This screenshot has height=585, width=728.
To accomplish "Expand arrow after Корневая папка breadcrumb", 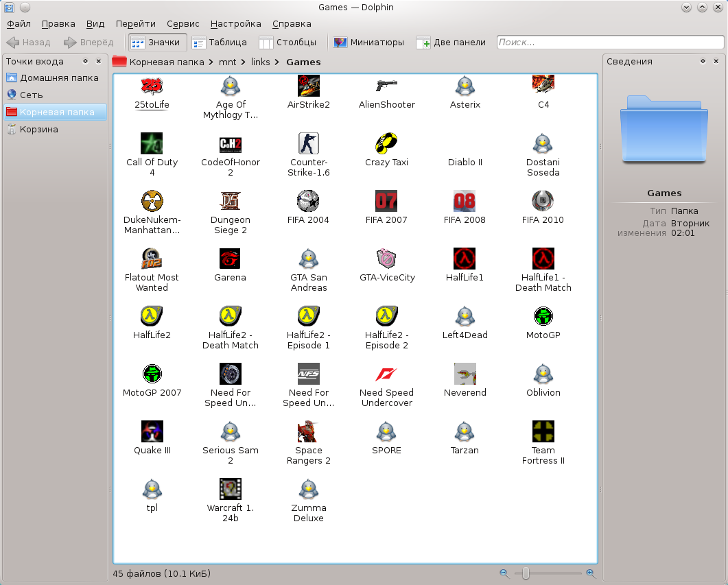I will click(211, 62).
